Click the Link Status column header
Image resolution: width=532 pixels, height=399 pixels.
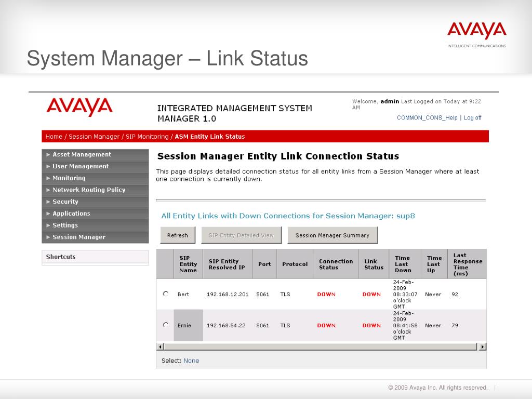click(x=374, y=264)
